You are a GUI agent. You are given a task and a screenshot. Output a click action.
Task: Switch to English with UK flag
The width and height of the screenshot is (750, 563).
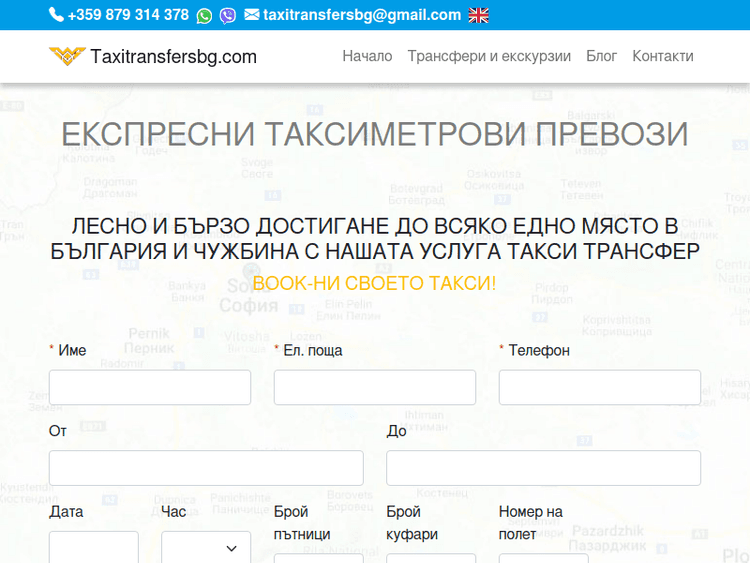tap(479, 15)
